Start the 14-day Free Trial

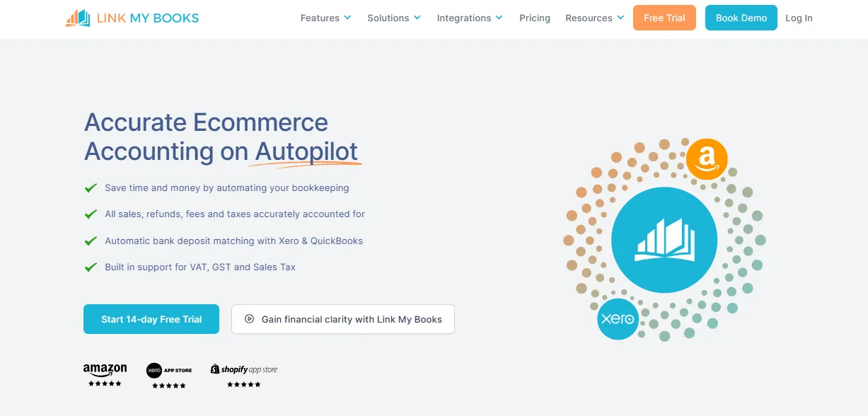coord(151,319)
